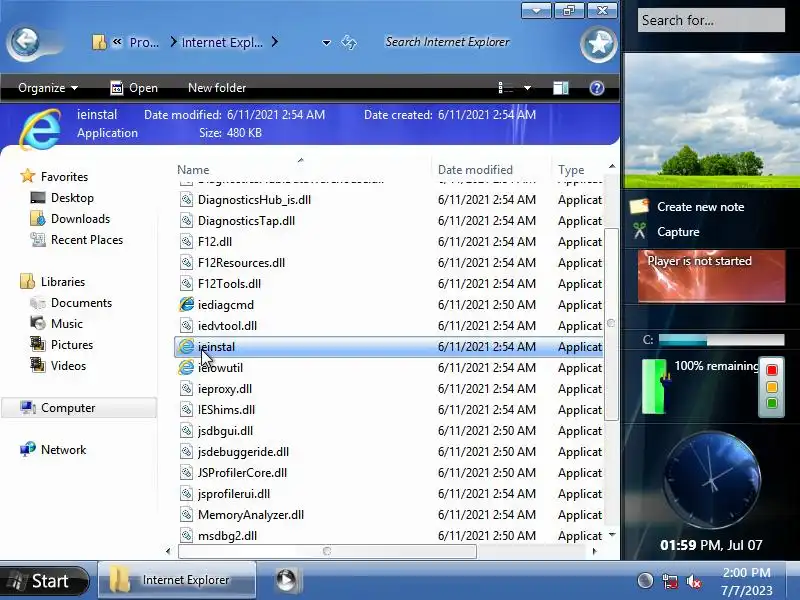Click the Music library icon
800x600 pixels.
click(38, 323)
